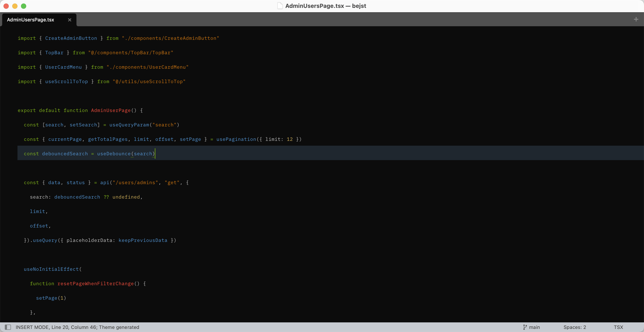This screenshot has height=332, width=644.
Task: Click the keepPreviousData identifier
Action: pyautogui.click(x=143, y=240)
